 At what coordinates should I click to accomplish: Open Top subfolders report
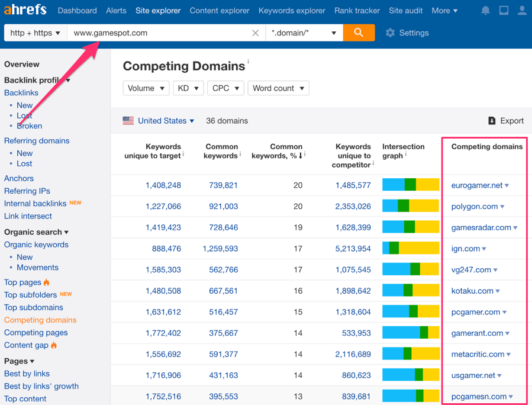[x=30, y=295]
